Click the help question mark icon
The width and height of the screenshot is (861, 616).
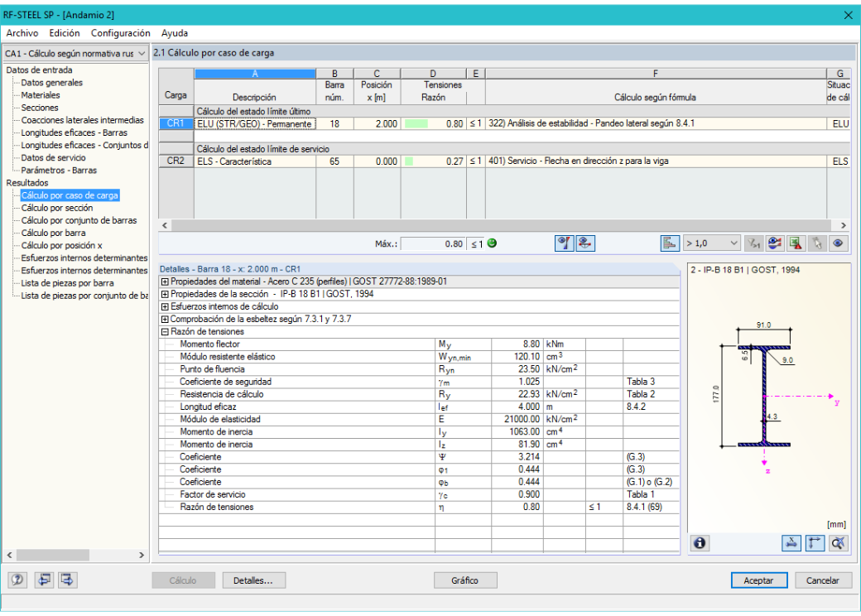17,580
